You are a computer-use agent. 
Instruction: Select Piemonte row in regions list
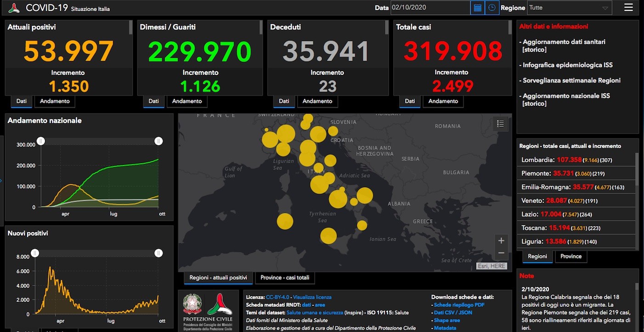point(577,173)
